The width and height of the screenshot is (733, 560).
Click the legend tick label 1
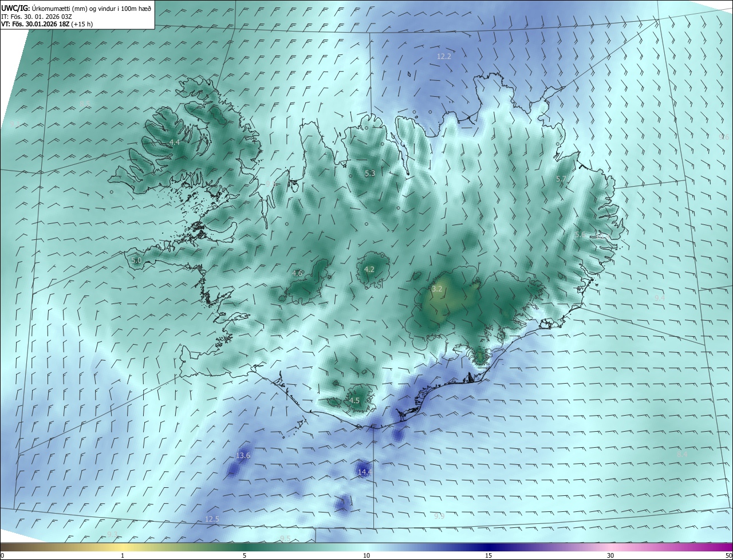123,555
